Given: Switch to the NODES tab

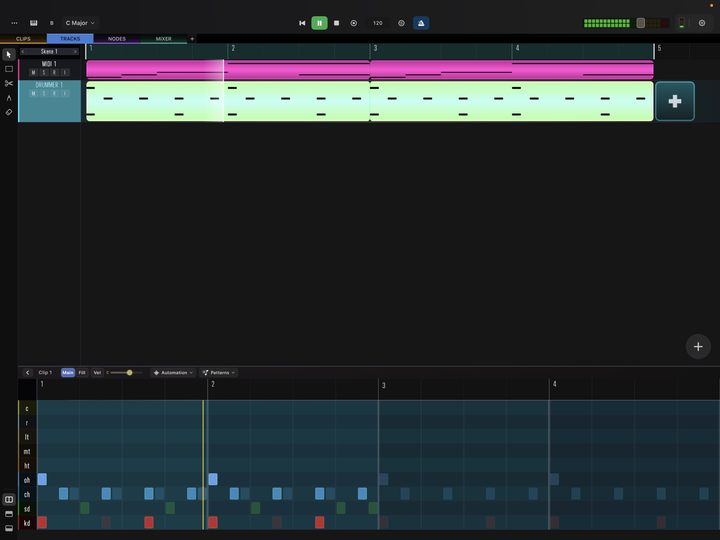Looking at the screenshot, I should click(117, 39).
